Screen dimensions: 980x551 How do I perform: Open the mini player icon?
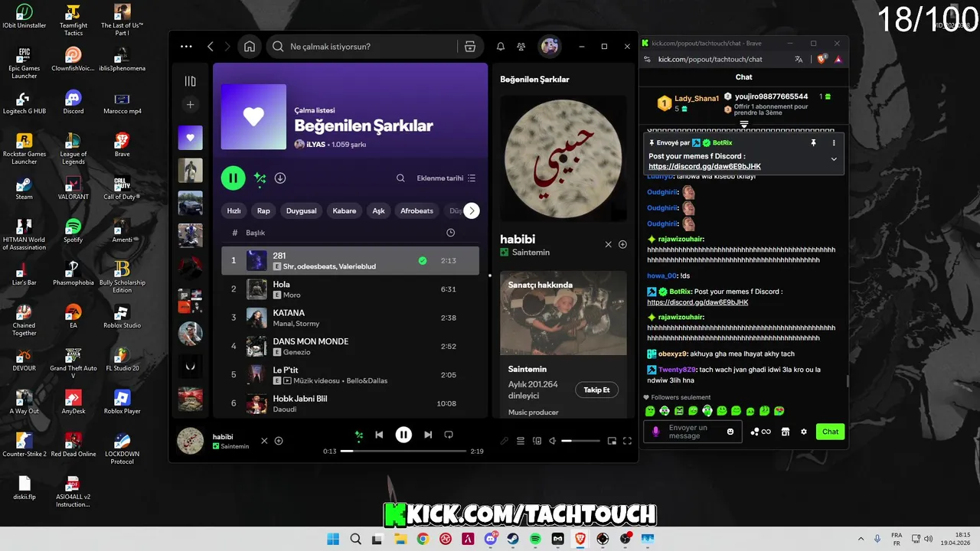tap(612, 441)
